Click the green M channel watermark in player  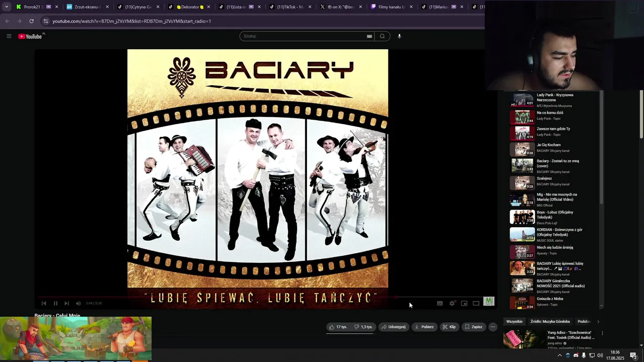489,301
